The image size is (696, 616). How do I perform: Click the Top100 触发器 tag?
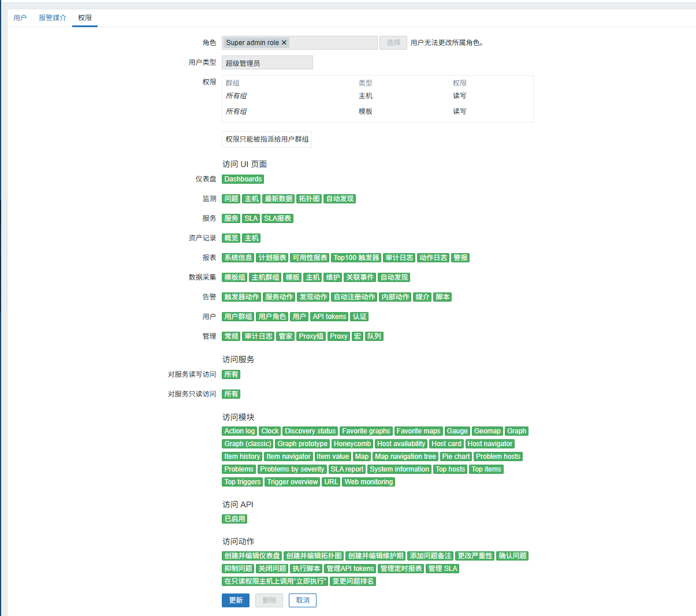point(356,258)
